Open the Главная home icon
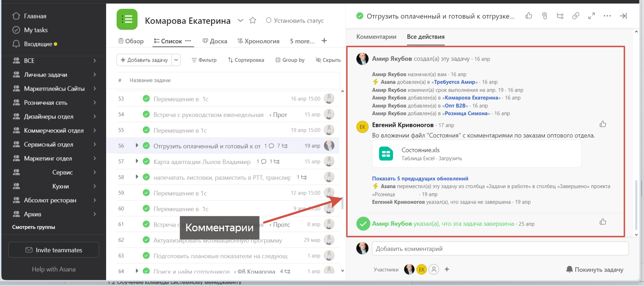Screen dimensions: 644x286 pos(16,16)
